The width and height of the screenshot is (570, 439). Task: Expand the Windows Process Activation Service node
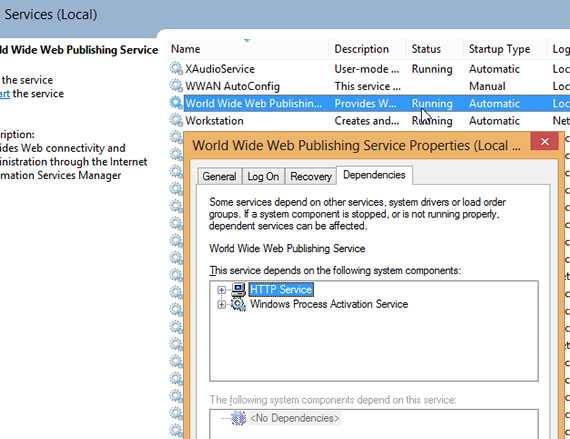click(x=221, y=304)
